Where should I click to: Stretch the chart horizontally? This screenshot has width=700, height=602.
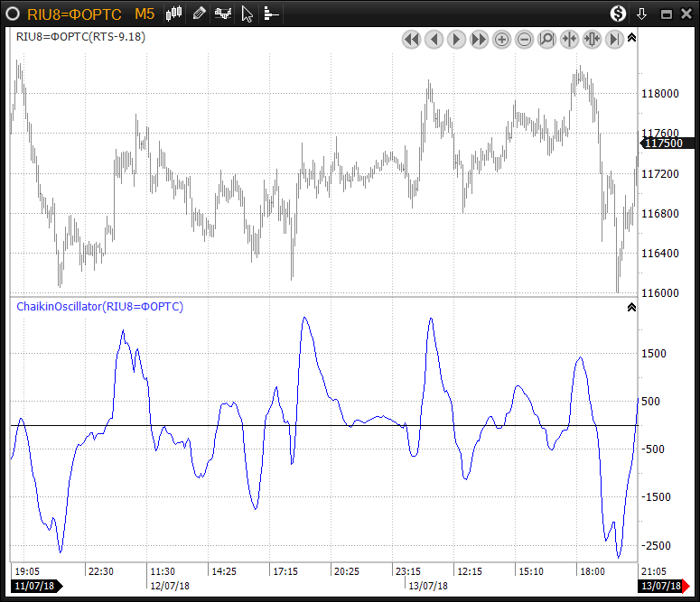tap(593, 39)
